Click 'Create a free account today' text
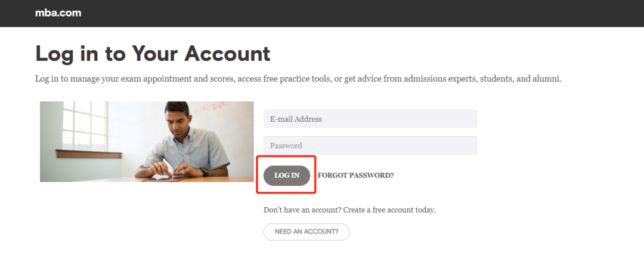This screenshot has height=280, width=644. pos(389,210)
